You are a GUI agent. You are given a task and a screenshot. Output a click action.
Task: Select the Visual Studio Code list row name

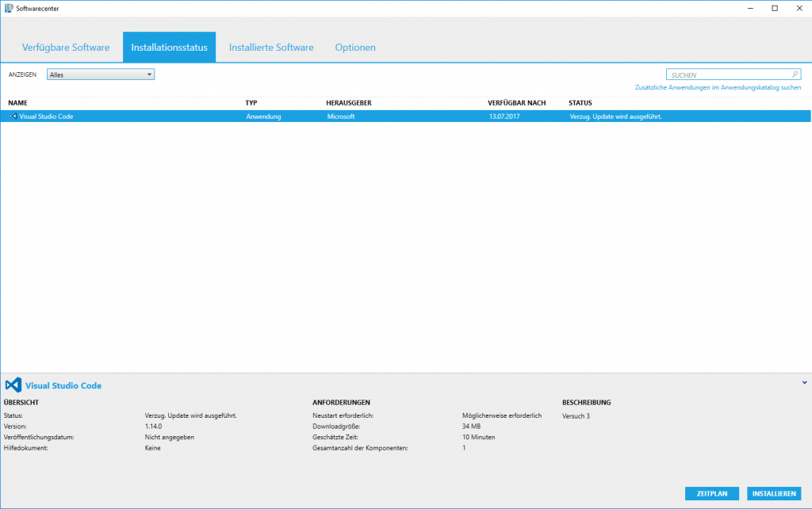46,117
